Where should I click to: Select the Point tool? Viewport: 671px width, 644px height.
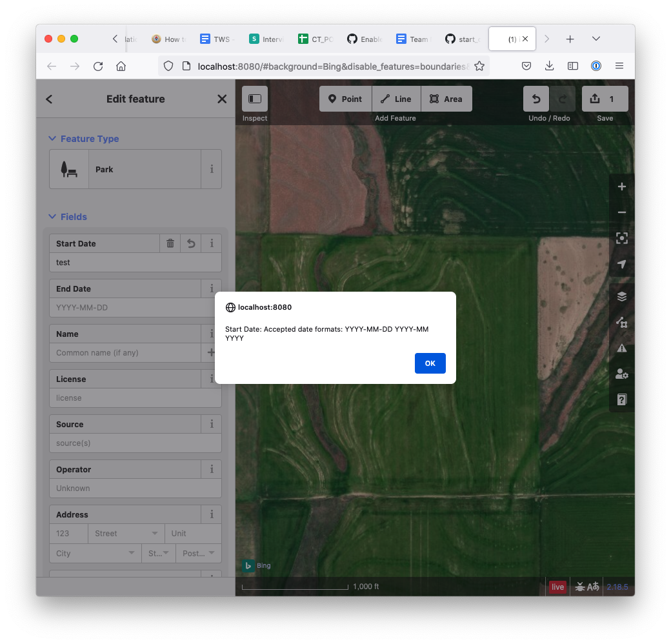pos(345,99)
